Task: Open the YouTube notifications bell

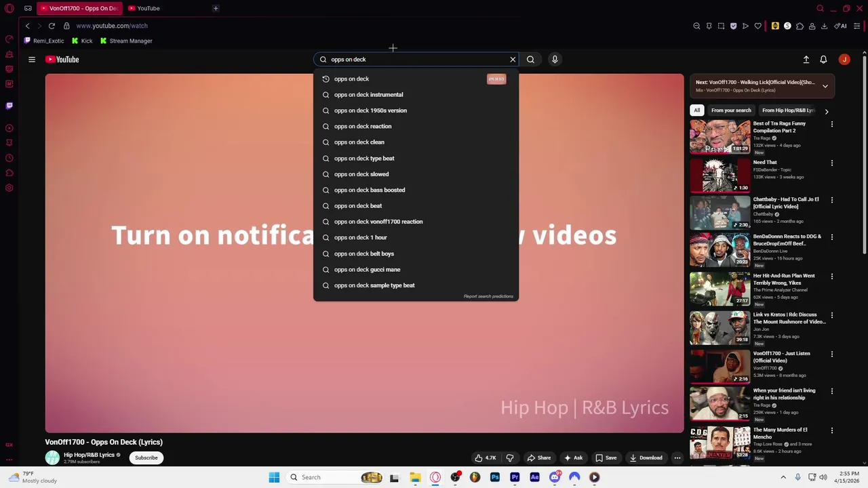Action: 823,60
